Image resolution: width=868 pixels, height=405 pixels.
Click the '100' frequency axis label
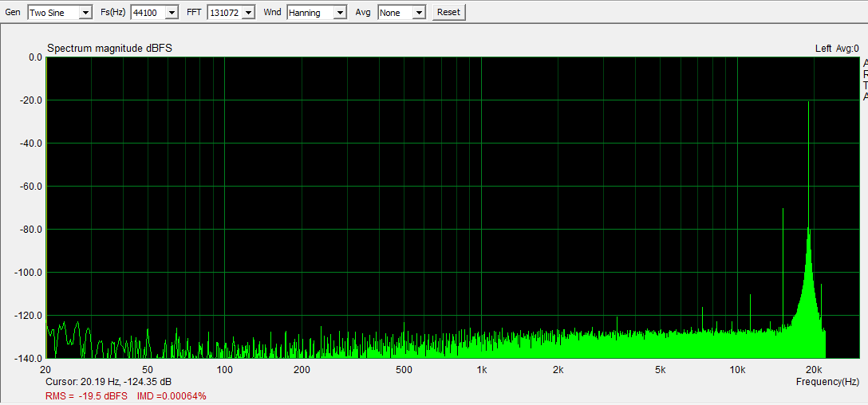224,370
